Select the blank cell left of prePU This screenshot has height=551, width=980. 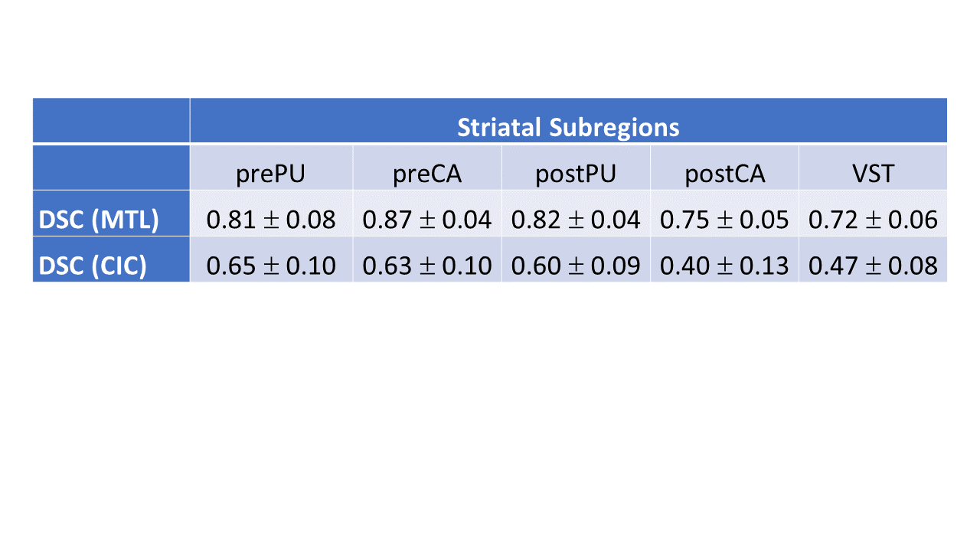[111, 167]
